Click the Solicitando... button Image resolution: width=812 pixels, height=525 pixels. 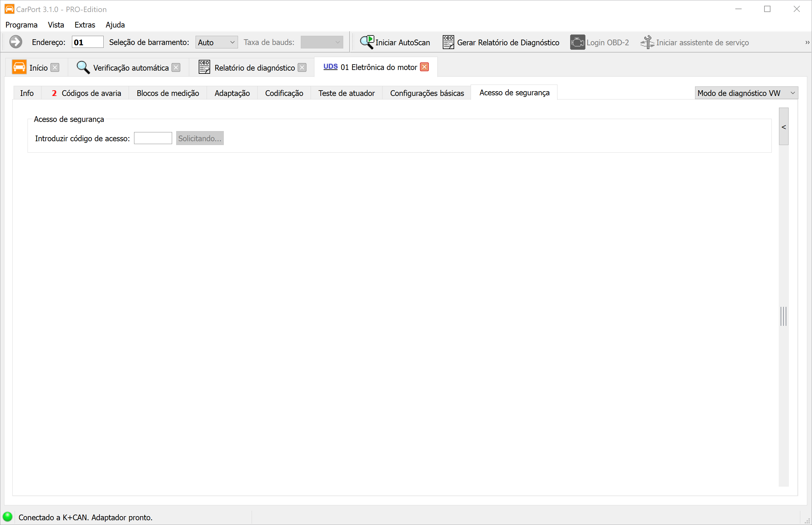(200, 138)
